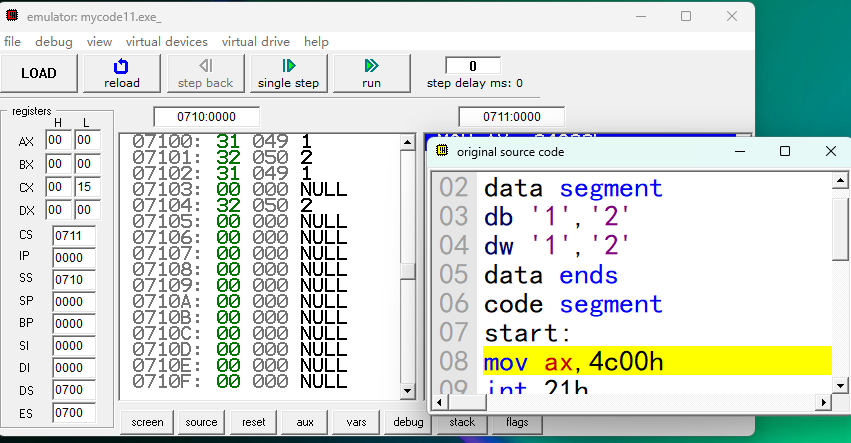This screenshot has height=443, width=851.
Task: Open the help menu
Action: point(316,42)
